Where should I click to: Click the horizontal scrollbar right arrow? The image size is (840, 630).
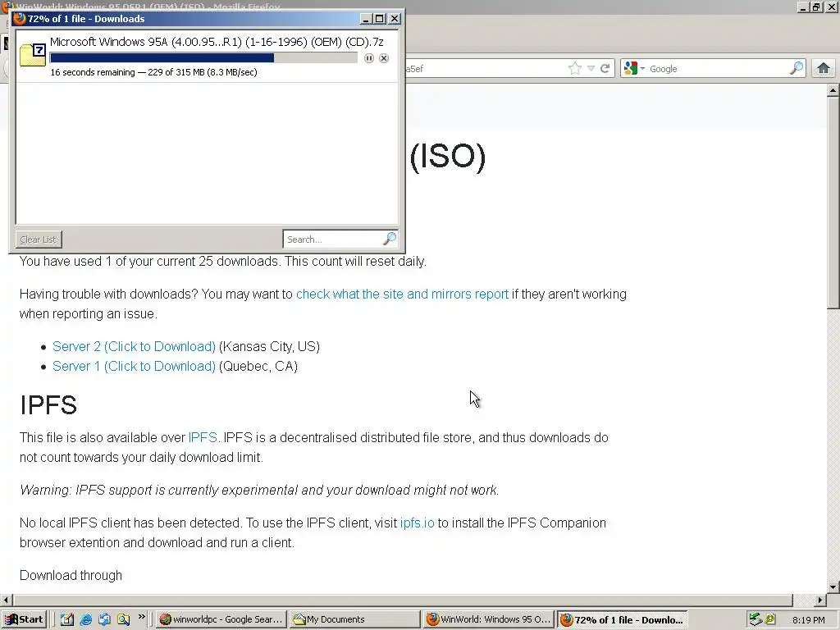(820, 600)
